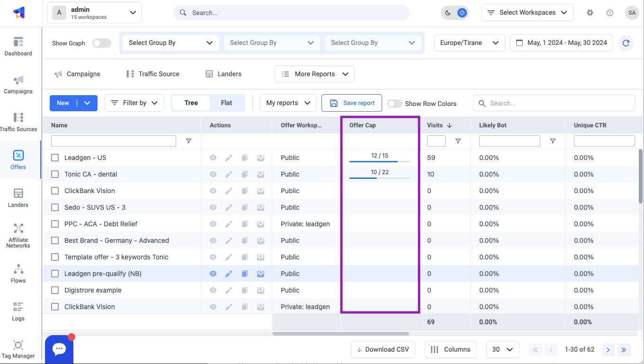The width and height of the screenshot is (644, 364).
Task: Select the Sedo - SUVS US - 3 checkbox
Action: (x=55, y=207)
